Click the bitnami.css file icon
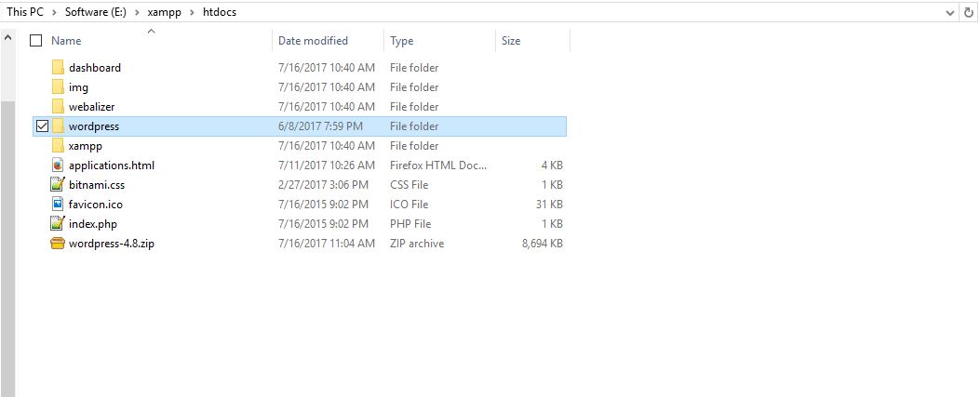Screen dimensions: 980x397 pyautogui.click(x=58, y=185)
